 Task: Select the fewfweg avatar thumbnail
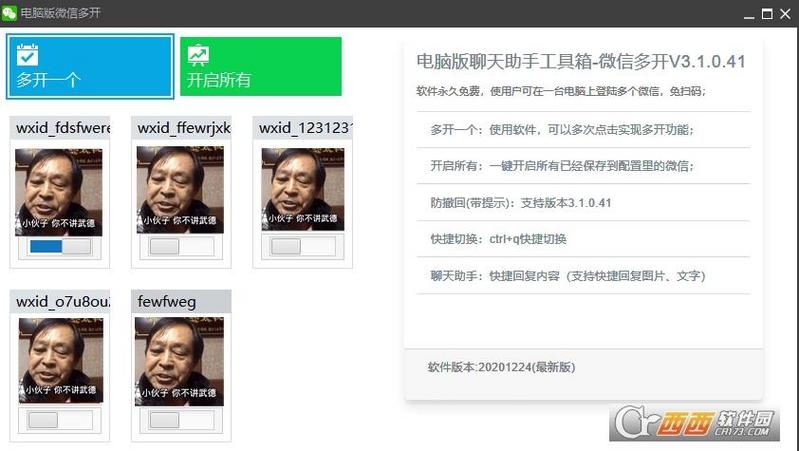179,362
